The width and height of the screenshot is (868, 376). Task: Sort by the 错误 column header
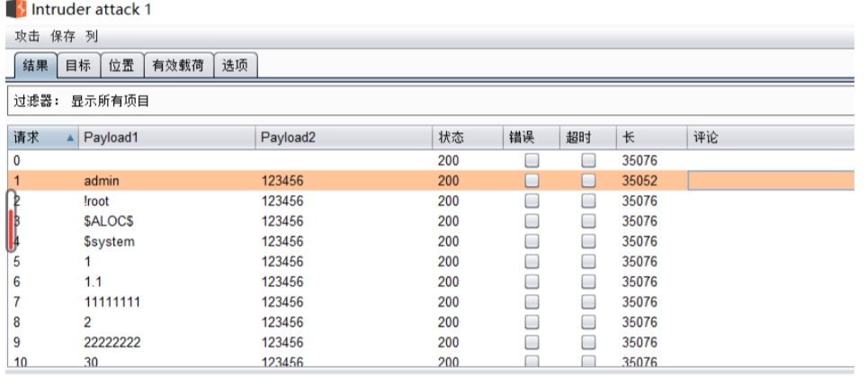[532, 138]
